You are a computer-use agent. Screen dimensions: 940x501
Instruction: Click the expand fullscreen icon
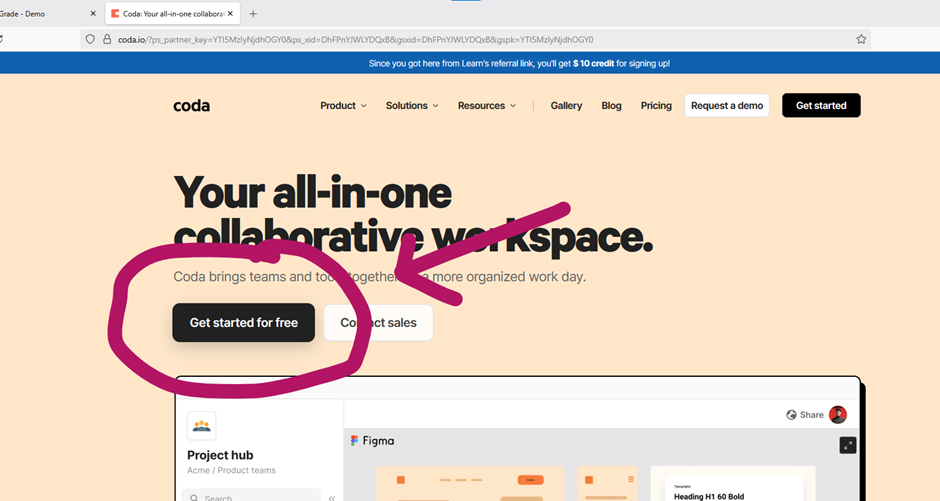pos(848,445)
